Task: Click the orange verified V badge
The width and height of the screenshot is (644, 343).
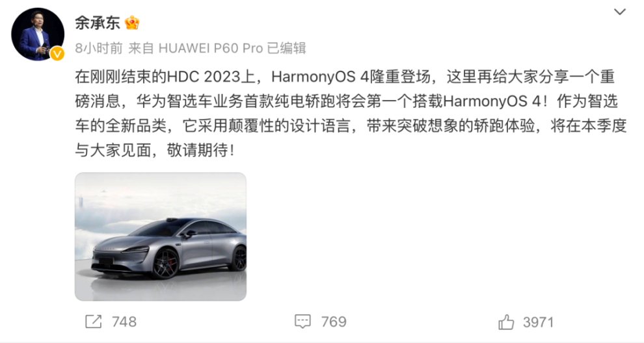Action: [x=57, y=54]
